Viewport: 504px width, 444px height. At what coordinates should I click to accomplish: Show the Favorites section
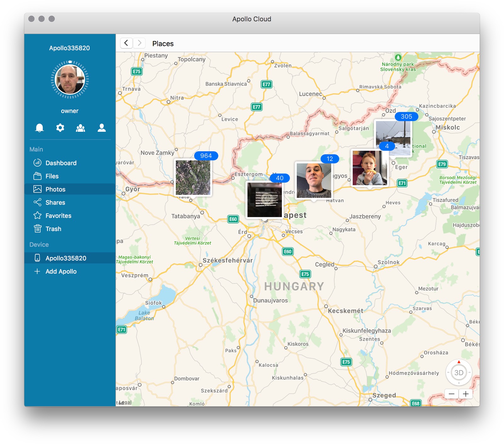pos(70,216)
